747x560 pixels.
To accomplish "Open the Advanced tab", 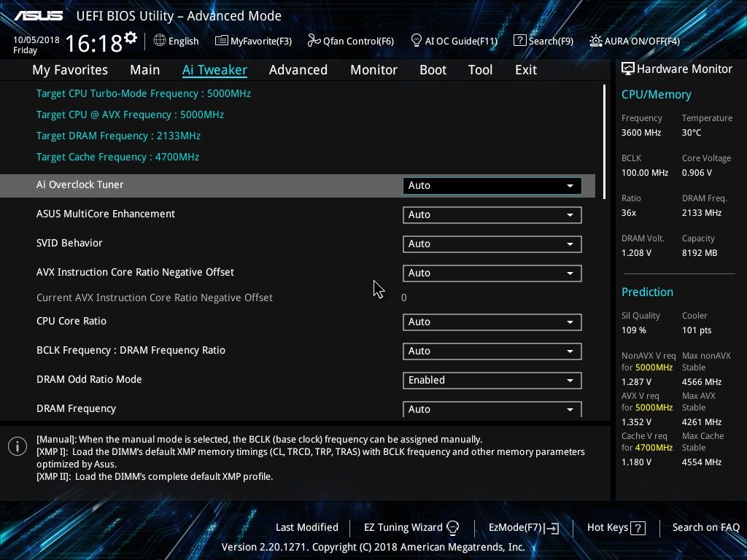I will (298, 70).
